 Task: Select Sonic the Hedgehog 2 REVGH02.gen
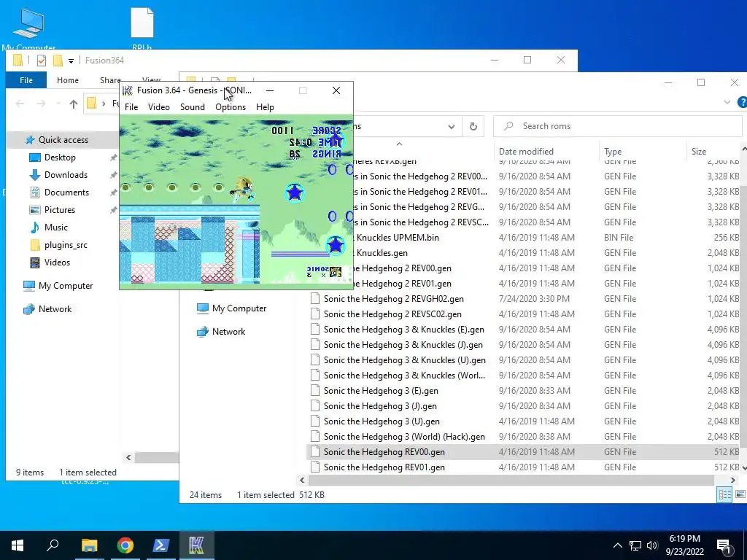coord(393,299)
